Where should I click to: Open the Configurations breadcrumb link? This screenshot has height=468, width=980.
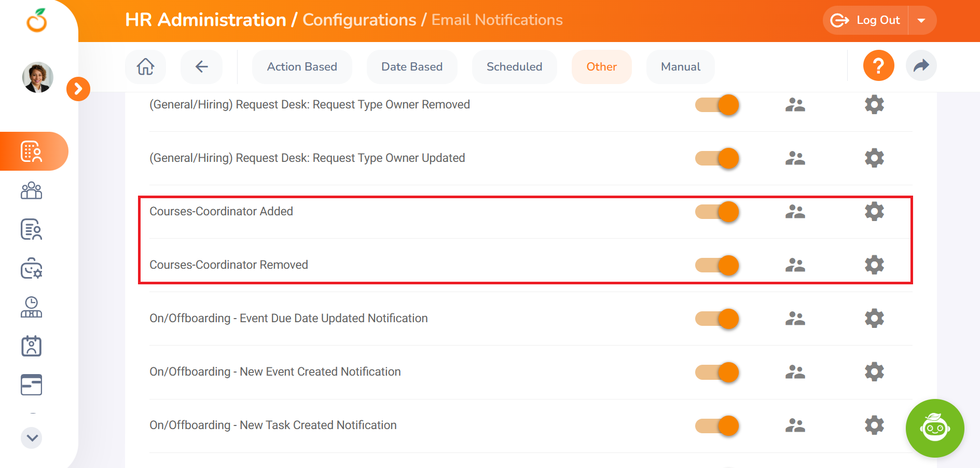359,20
